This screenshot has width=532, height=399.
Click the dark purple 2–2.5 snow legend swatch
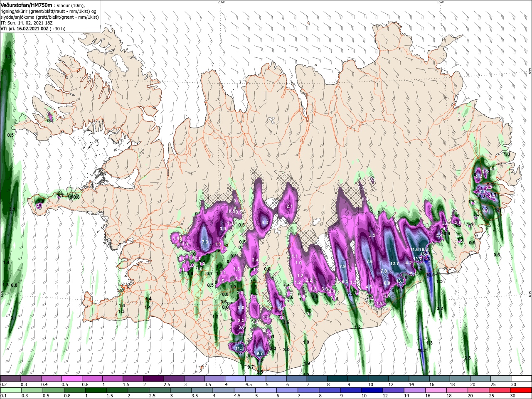click(x=153, y=379)
